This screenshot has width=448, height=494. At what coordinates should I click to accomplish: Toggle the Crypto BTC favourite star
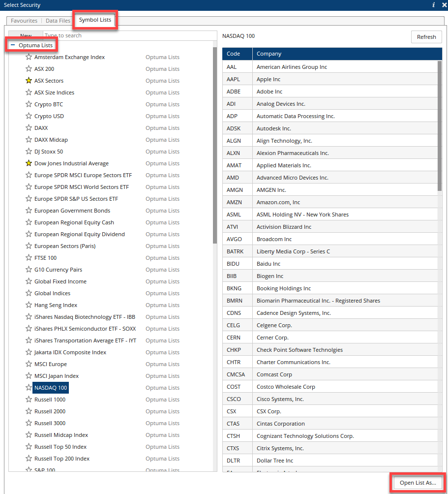(x=29, y=104)
